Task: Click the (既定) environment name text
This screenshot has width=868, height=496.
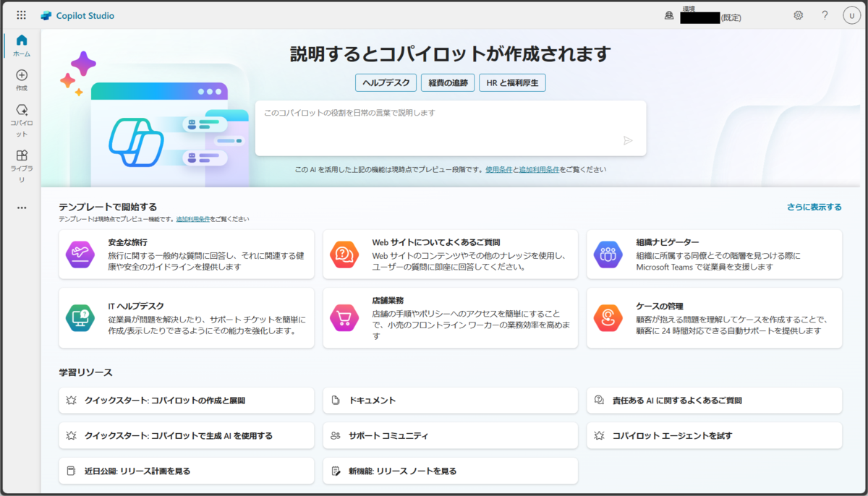Action: pos(731,17)
